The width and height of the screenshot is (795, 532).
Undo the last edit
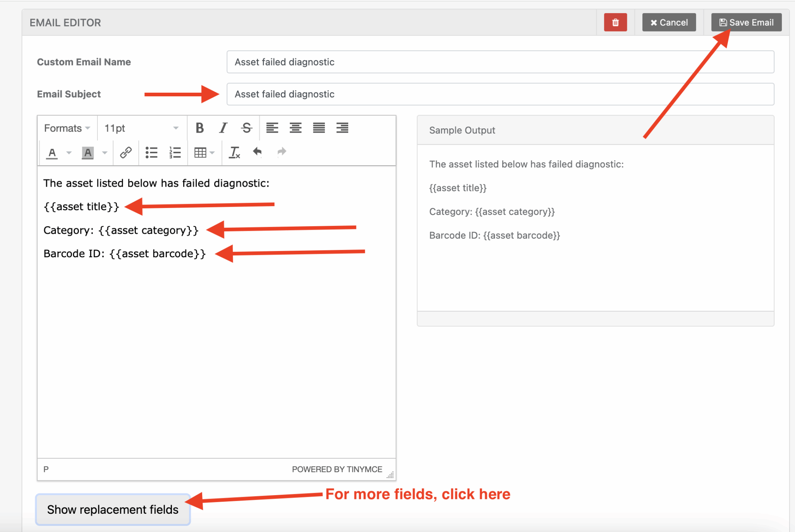pyautogui.click(x=257, y=152)
